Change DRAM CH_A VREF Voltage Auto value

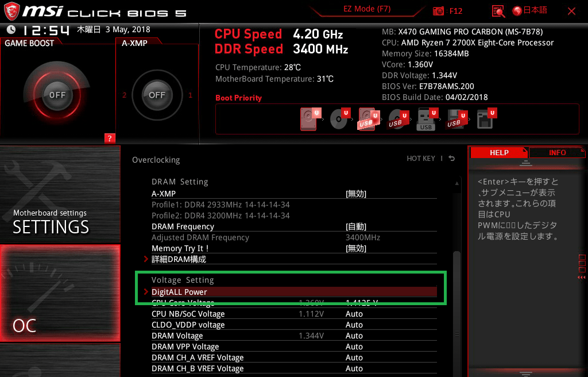(x=354, y=357)
